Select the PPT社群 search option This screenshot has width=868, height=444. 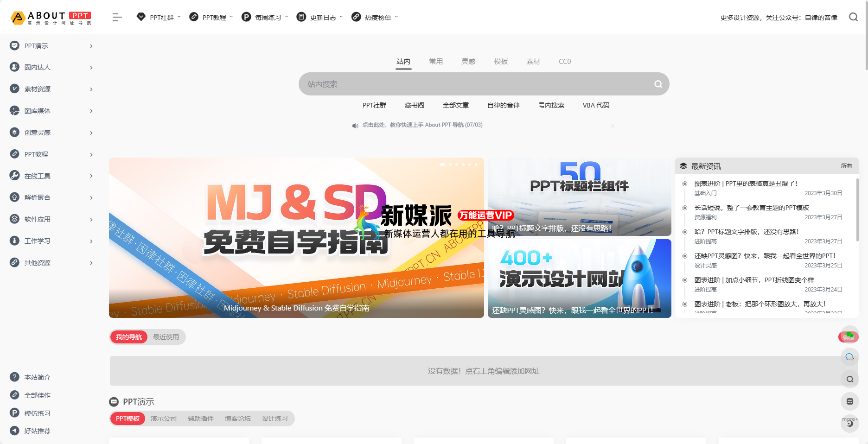point(374,105)
